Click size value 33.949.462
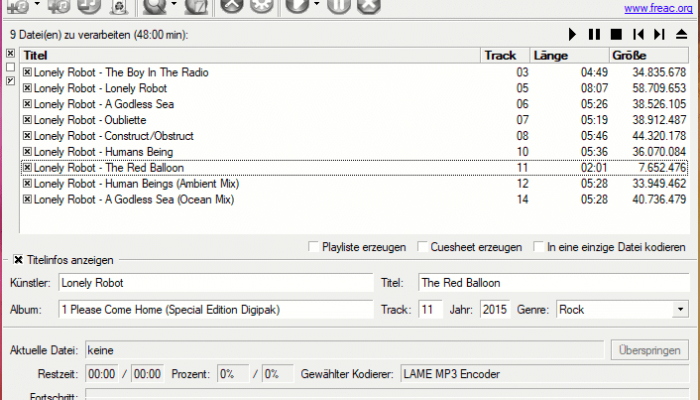This screenshot has width=700, height=400. click(x=659, y=183)
